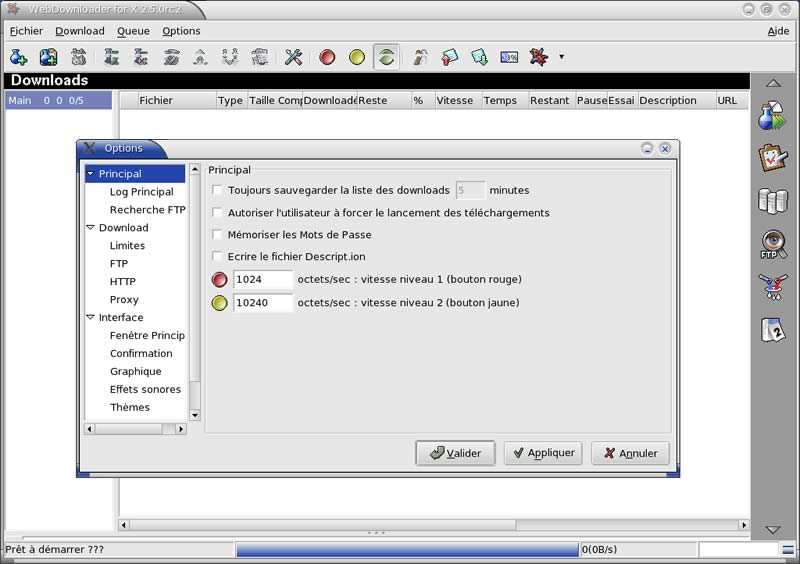Image resolution: width=800 pixels, height=564 pixels.
Task: Select Log Principal in options tree
Action: (141, 192)
